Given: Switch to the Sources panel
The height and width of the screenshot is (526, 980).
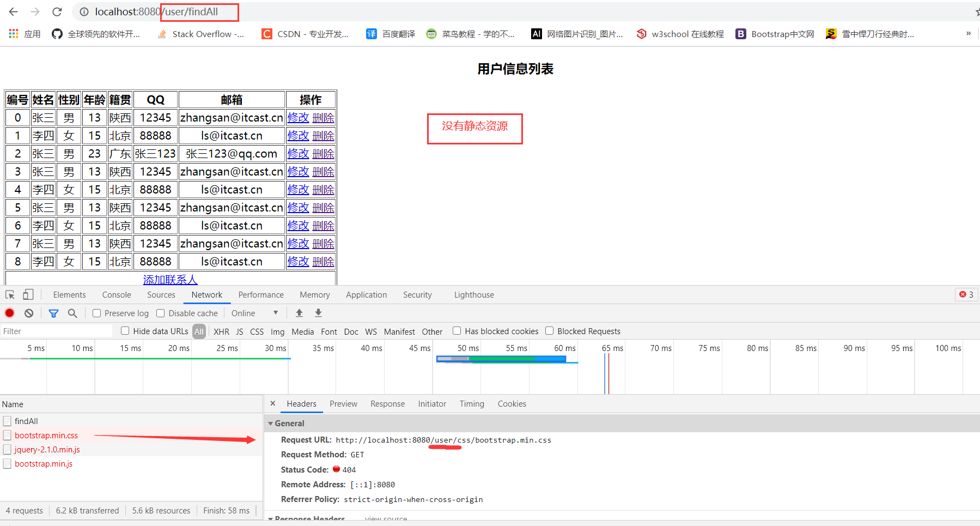Looking at the screenshot, I should tap(161, 295).
